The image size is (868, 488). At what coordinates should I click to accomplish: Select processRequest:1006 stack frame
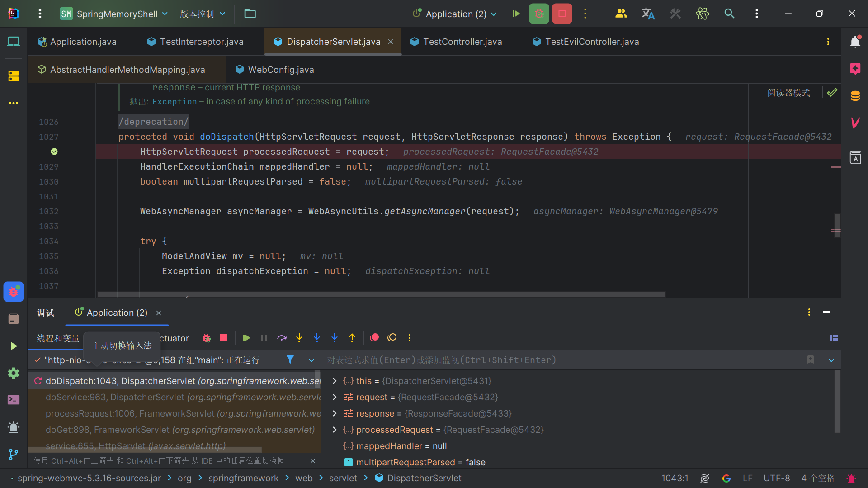[175, 413]
